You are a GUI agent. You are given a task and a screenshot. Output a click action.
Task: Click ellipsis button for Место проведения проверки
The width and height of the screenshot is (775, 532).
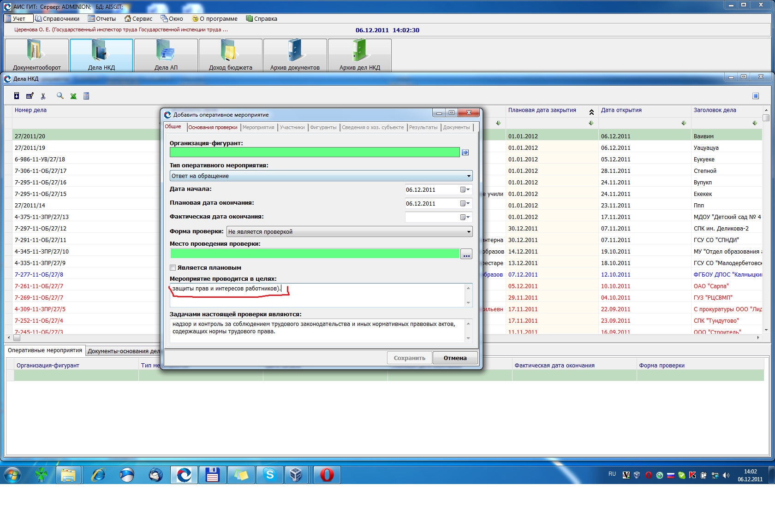pos(466,254)
